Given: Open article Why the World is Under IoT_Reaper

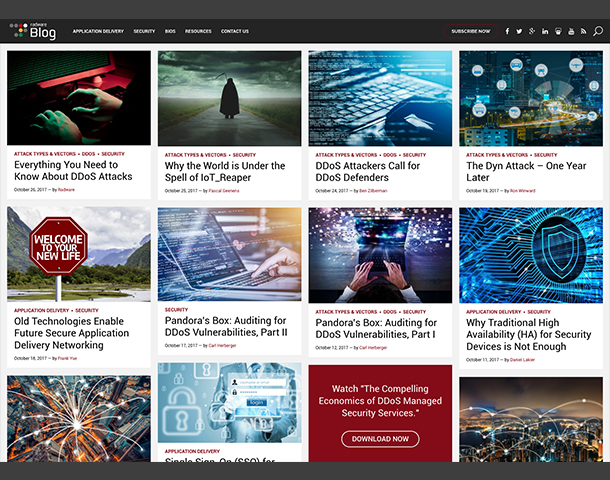Looking at the screenshot, I should [x=225, y=172].
